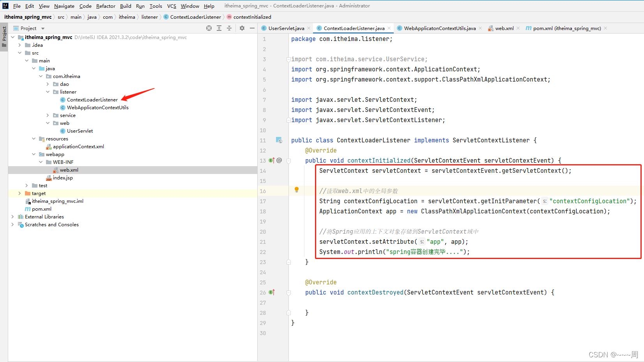Image resolution: width=644 pixels, height=362 pixels.
Task: Expand the service package
Action: click(48, 115)
